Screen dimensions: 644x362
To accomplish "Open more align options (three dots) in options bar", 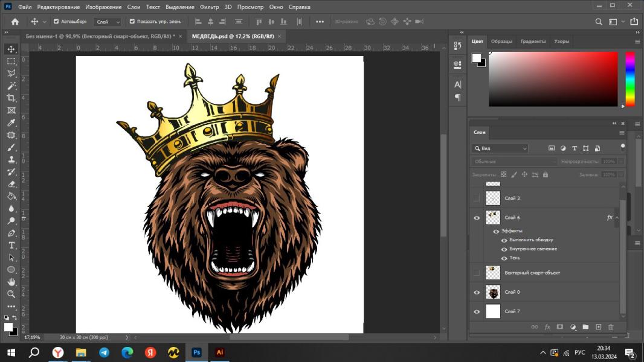I will point(320,22).
